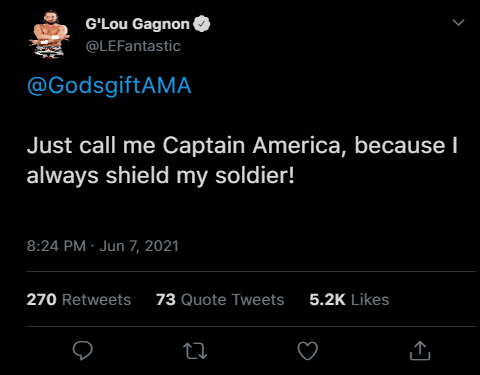The image size is (480, 375).
Task: Open the @LEFantastic handle
Action: click(133, 46)
